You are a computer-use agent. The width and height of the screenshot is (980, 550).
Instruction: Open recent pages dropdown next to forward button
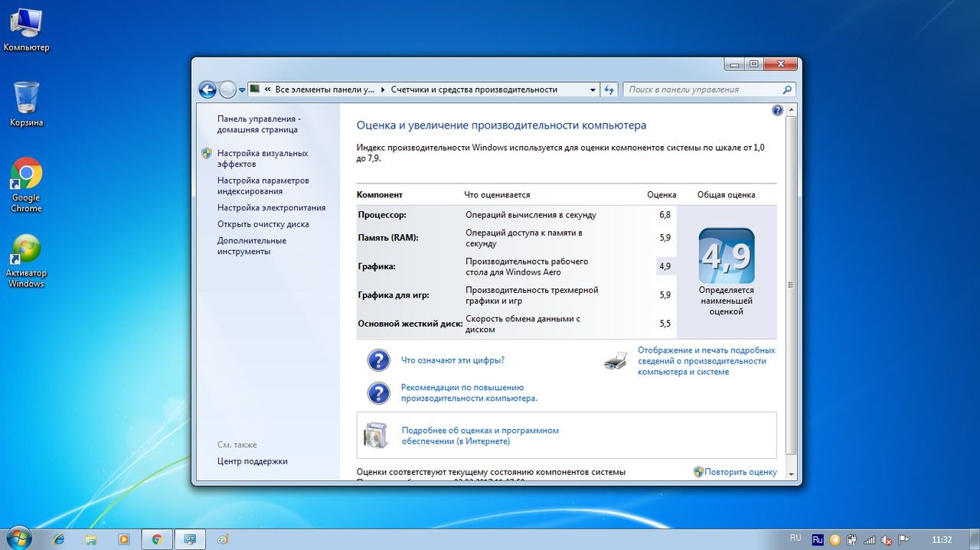242,89
